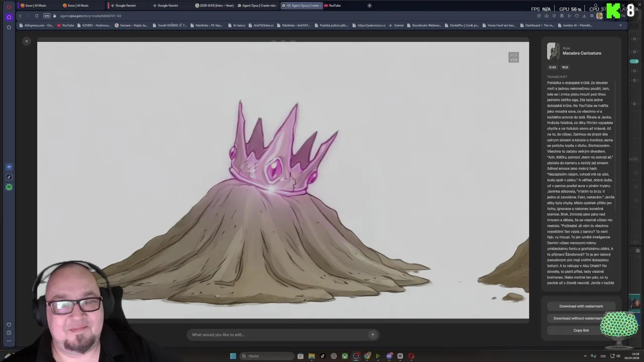This screenshot has height=362, width=644.
Task: Click the CES keyboard language indicator
Action: (x=604, y=356)
